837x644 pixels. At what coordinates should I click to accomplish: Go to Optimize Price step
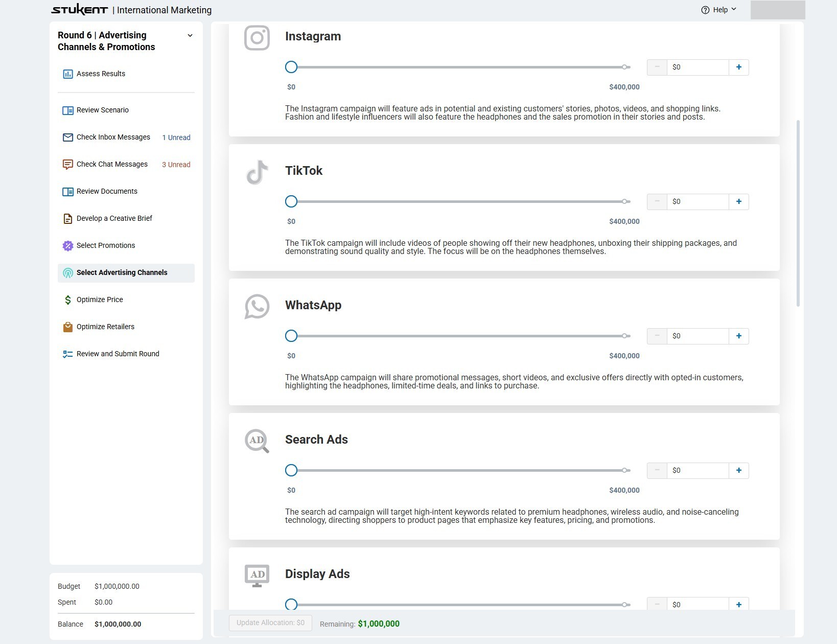[126, 300]
